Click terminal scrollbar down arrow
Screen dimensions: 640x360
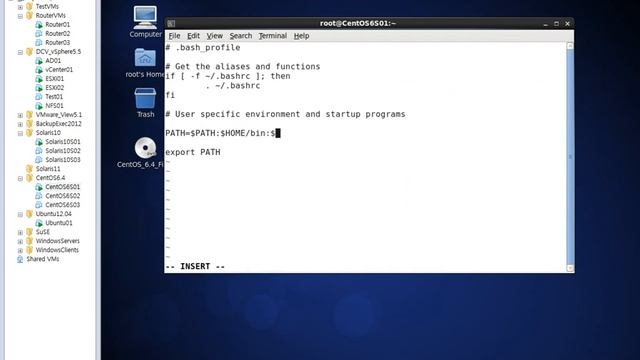(x=570, y=268)
